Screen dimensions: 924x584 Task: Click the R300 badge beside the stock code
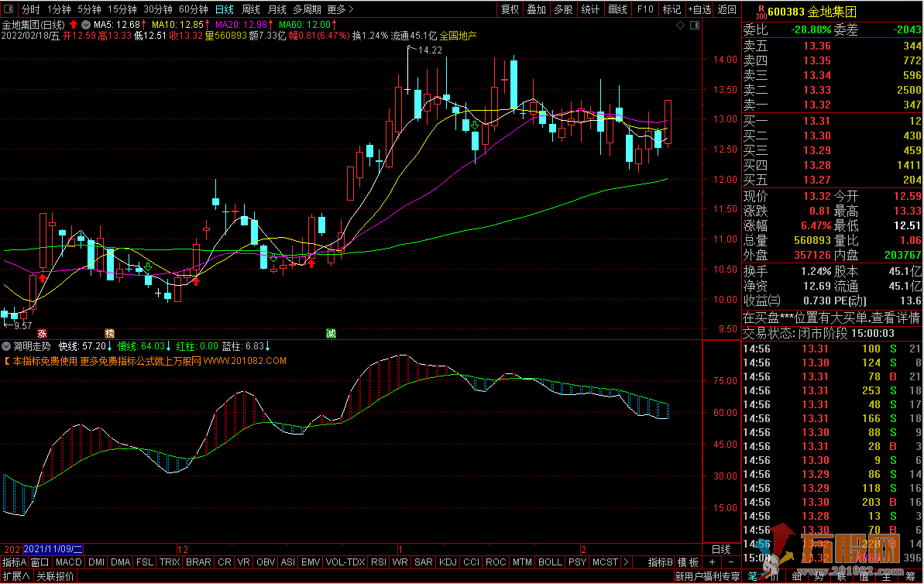pos(761,12)
